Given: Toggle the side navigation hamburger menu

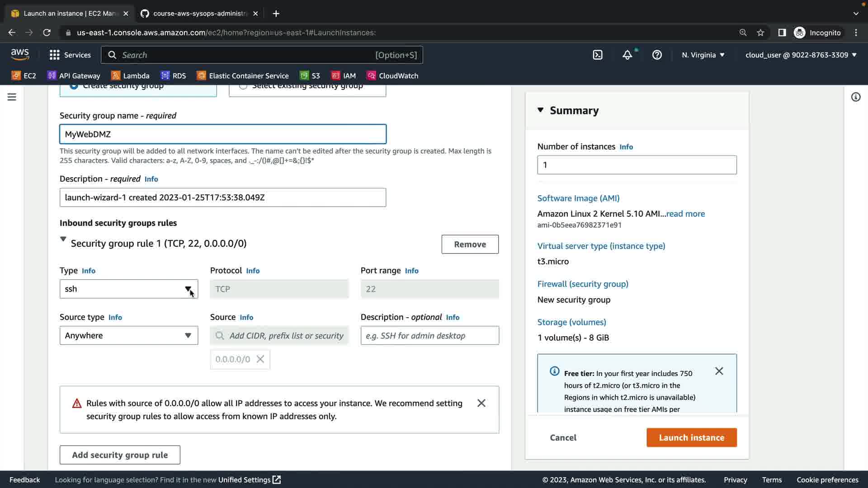Looking at the screenshot, I should (12, 97).
